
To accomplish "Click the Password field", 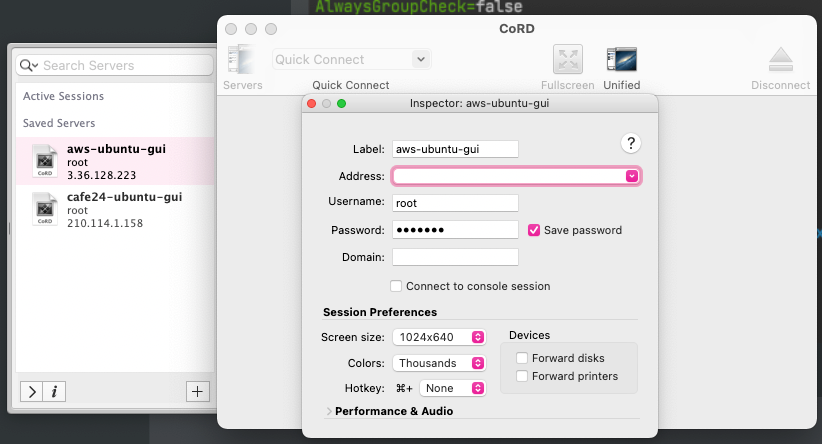I will pyautogui.click(x=455, y=230).
